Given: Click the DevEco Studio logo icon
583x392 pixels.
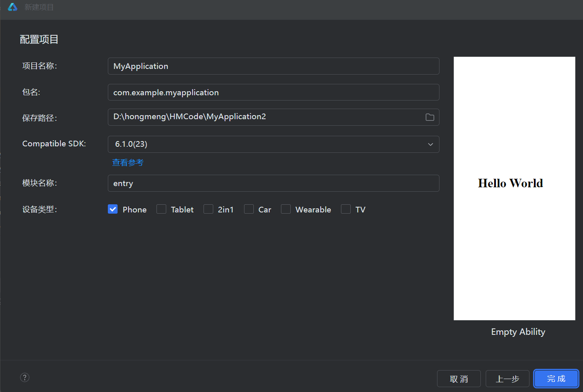Looking at the screenshot, I should pos(13,7).
